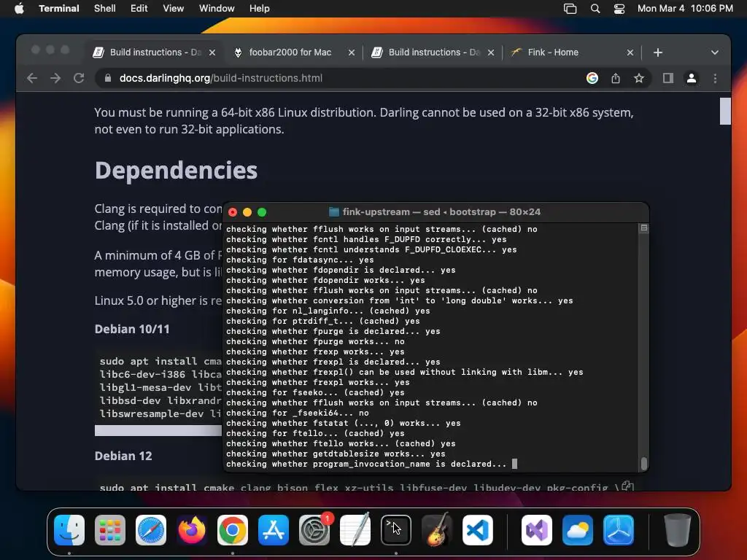Click the Chrome page vertical scrollbar thumb
The image size is (747, 560).
point(725,111)
